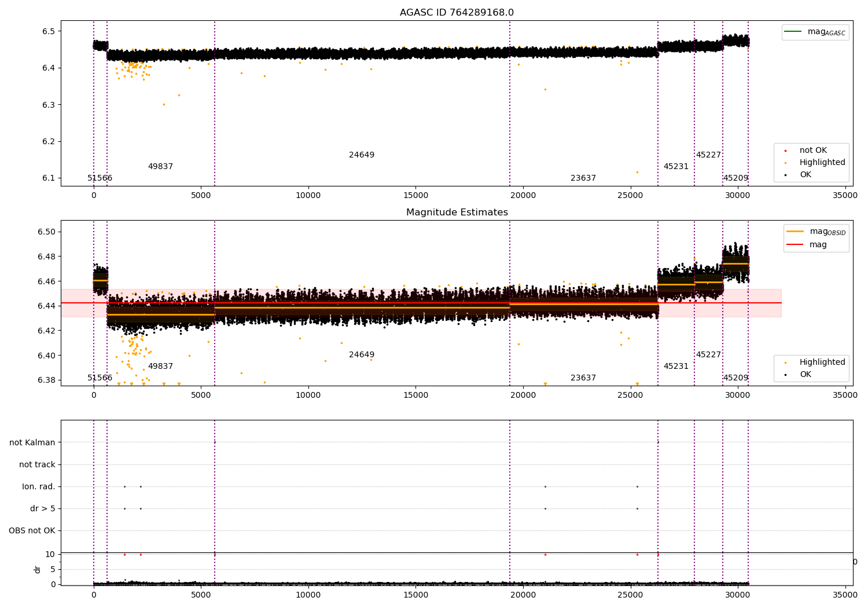Click OBSID label 45231 in top plot
The image size is (868, 608).
tap(676, 167)
